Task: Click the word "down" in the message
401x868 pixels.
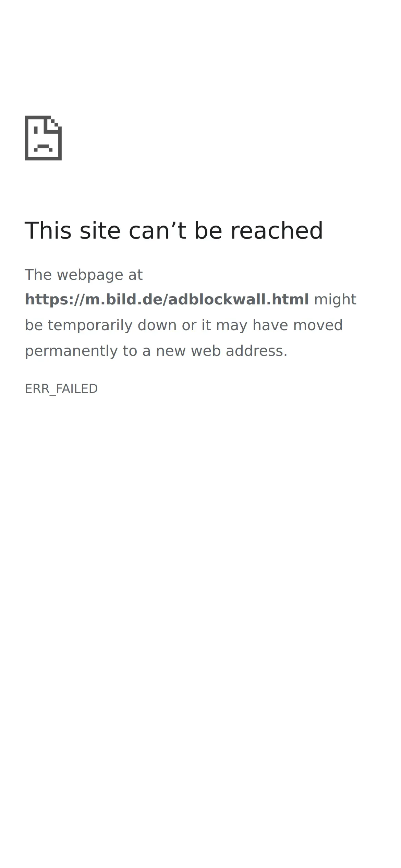Action: [157, 325]
